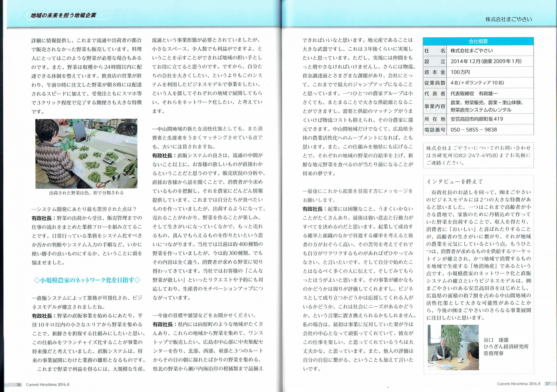Viewport: 557px width, 392px height.
Task: Click the 資本金 100万円 row
Action: [460, 72]
